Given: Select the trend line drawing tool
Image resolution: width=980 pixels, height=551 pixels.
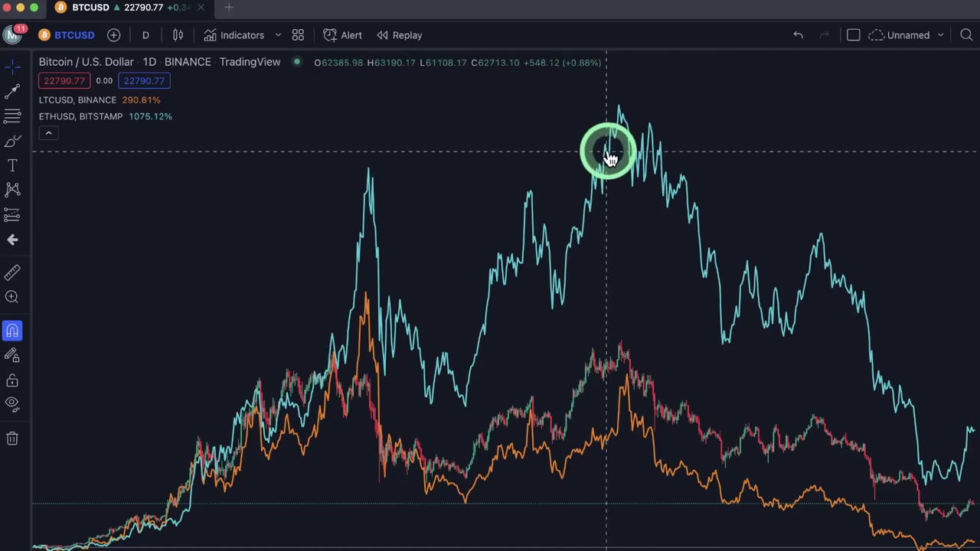Looking at the screenshot, I should (x=12, y=92).
